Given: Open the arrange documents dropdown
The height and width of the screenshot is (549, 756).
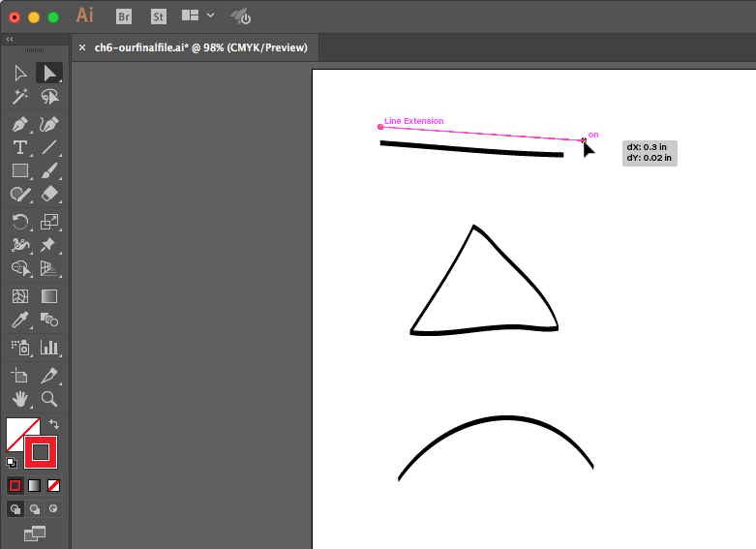Looking at the screenshot, I should 198,15.
